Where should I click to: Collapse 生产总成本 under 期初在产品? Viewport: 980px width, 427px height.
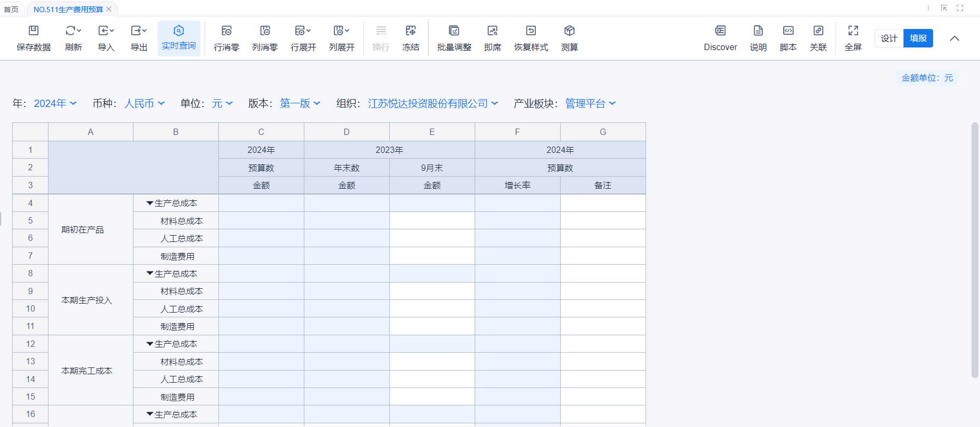[150, 203]
